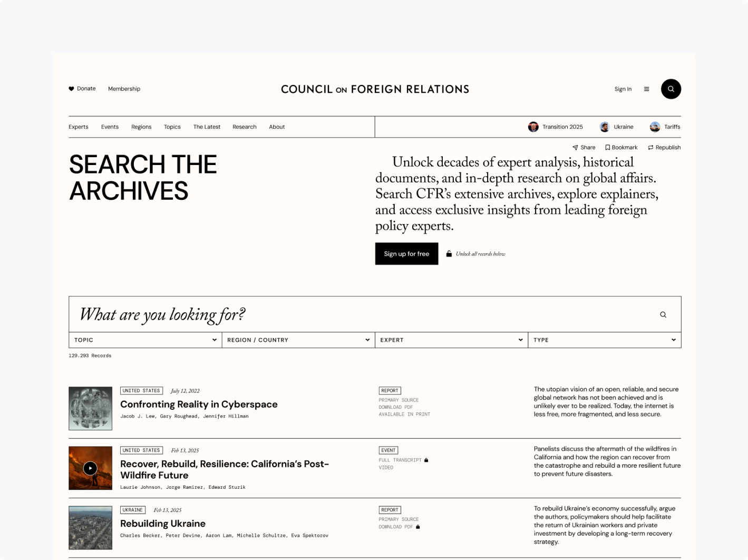This screenshot has height=560, width=748.
Task: Open the Regions nav item
Action: click(x=141, y=127)
